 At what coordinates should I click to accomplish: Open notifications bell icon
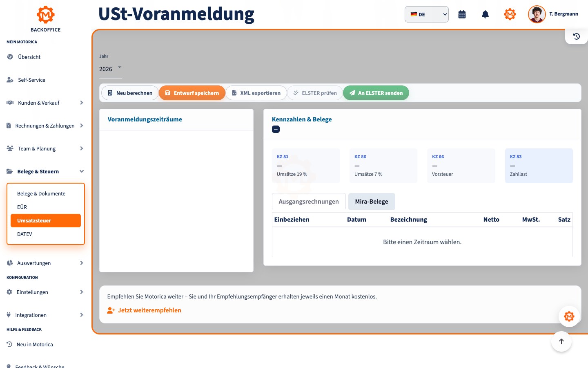tap(485, 14)
